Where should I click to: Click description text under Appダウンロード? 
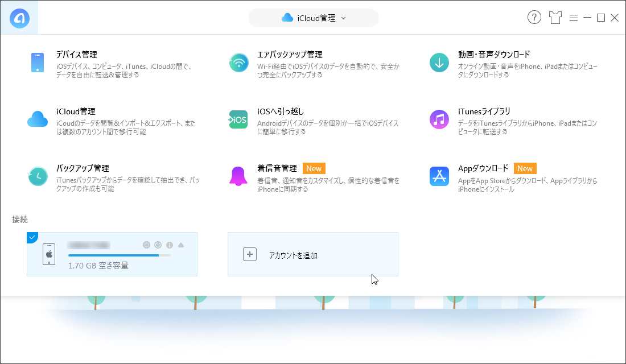point(528,185)
